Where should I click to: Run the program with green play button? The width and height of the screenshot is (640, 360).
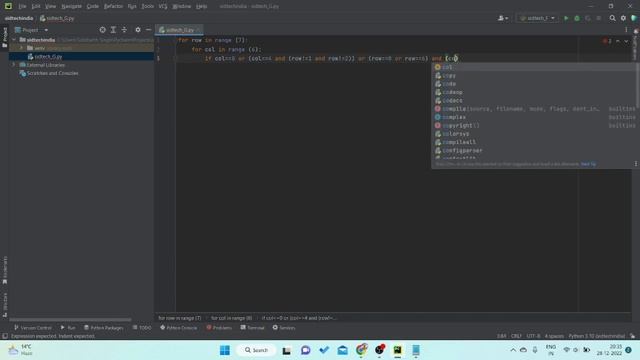[566, 18]
